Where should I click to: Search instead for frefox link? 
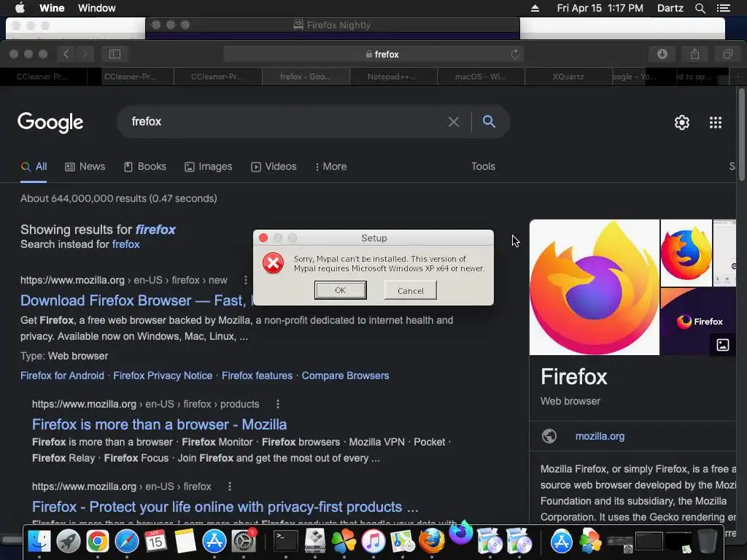[125, 244]
